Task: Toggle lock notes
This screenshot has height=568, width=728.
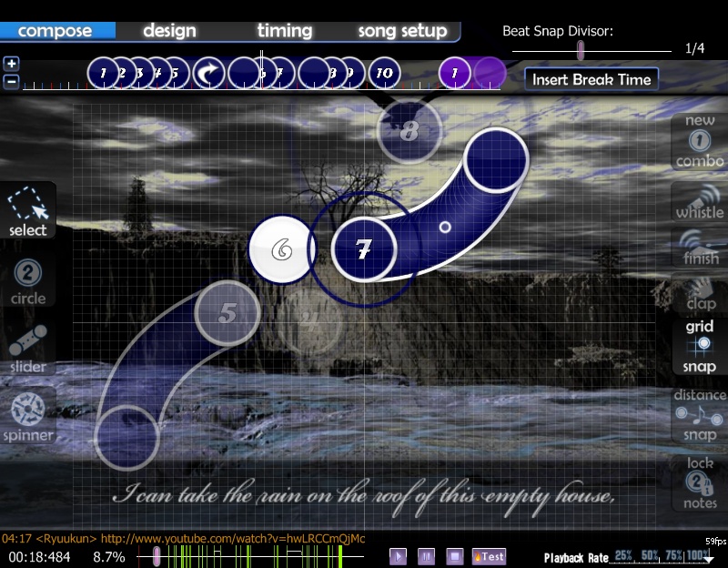Action: pos(700,482)
